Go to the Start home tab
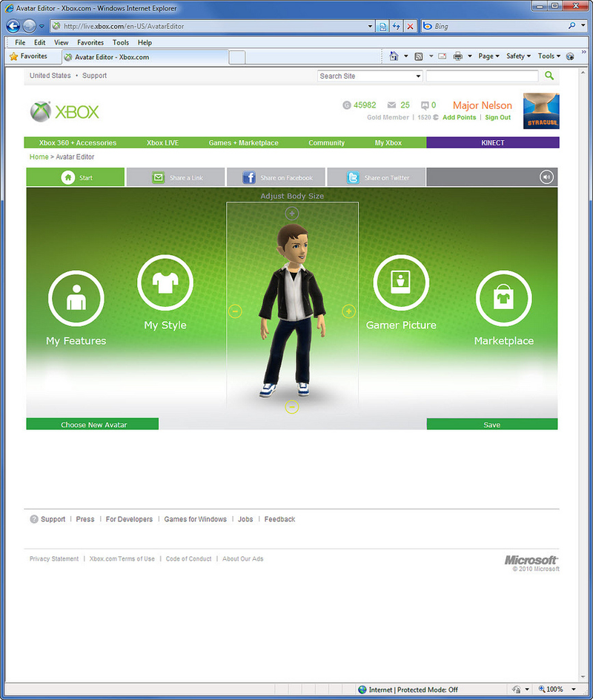The image size is (593, 700). [76, 177]
